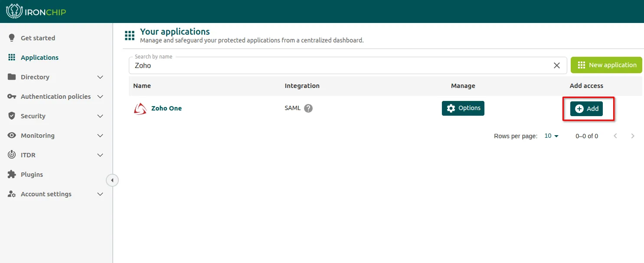Click the Get started lightbulb icon
This screenshot has height=263, width=644.
click(12, 38)
